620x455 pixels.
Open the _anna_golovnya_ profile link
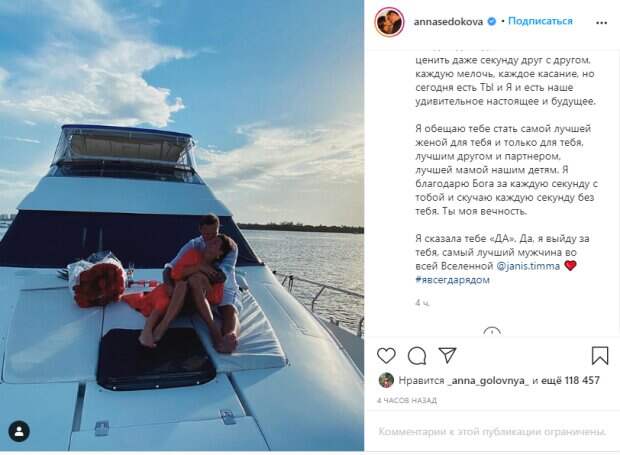pos(491,380)
